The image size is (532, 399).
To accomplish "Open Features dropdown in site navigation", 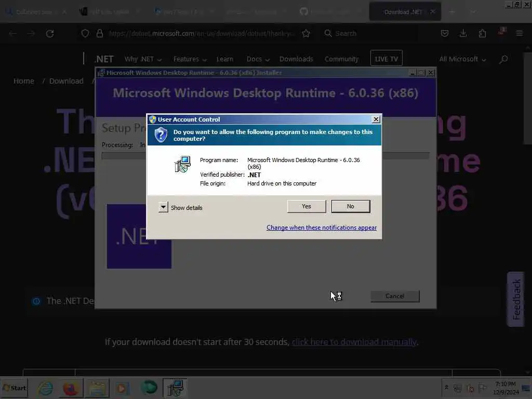I will [190, 59].
